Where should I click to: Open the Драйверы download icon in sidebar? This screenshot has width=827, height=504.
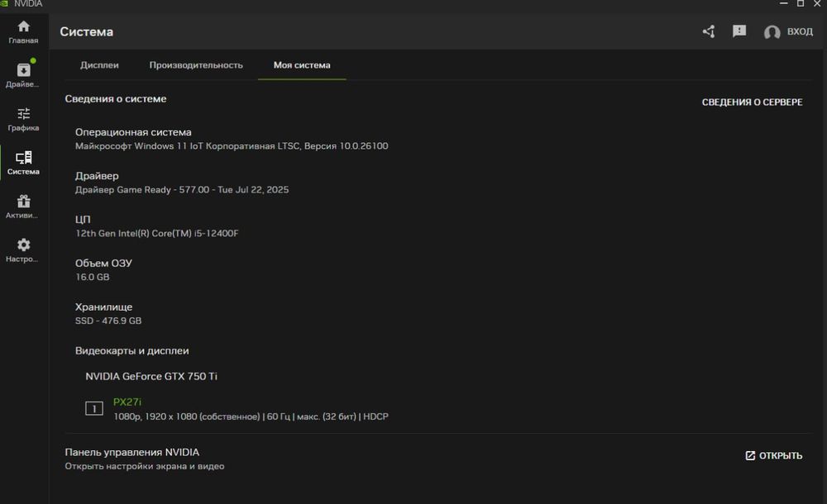click(x=23, y=70)
